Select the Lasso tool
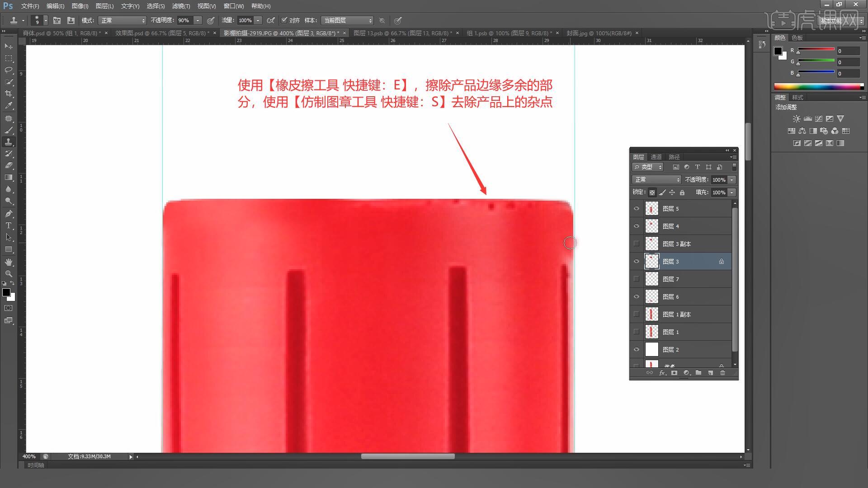868x488 pixels. (9, 70)
